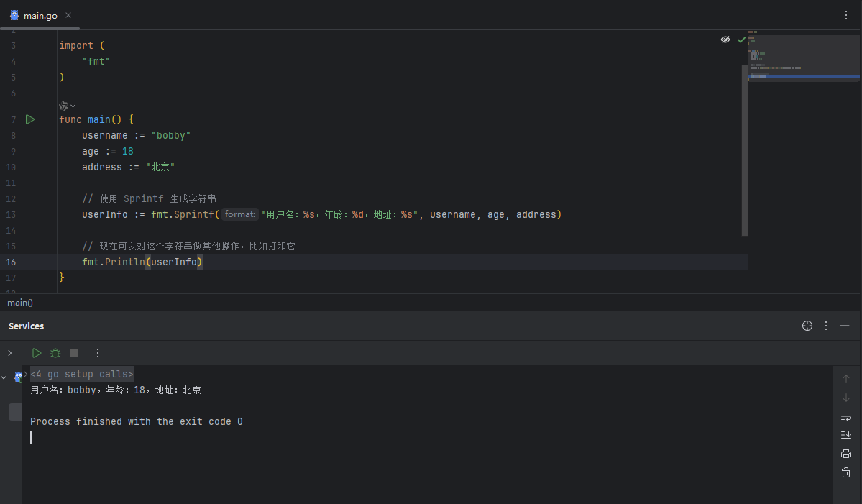Open more actions in Services toolbar

[x=98, y=353]
